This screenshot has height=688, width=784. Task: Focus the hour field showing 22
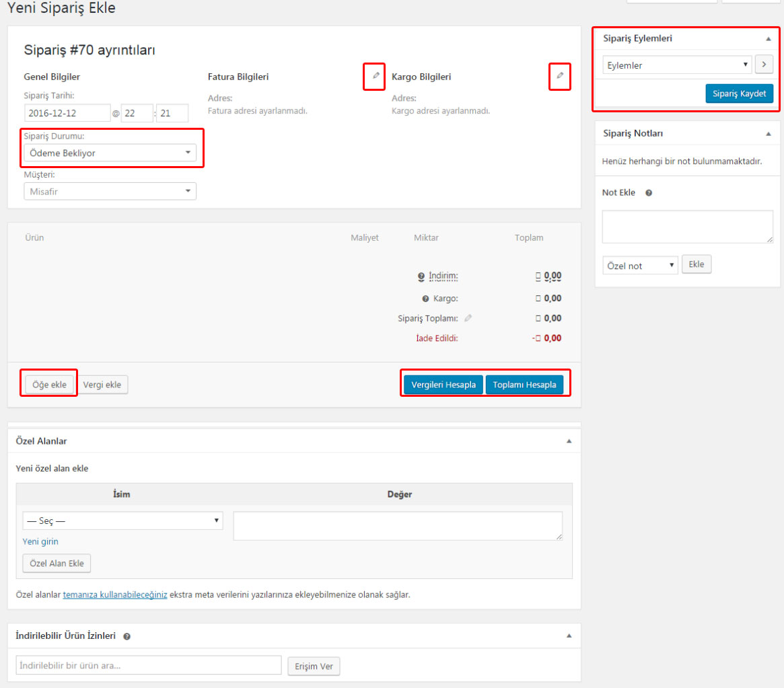point(137,113)
